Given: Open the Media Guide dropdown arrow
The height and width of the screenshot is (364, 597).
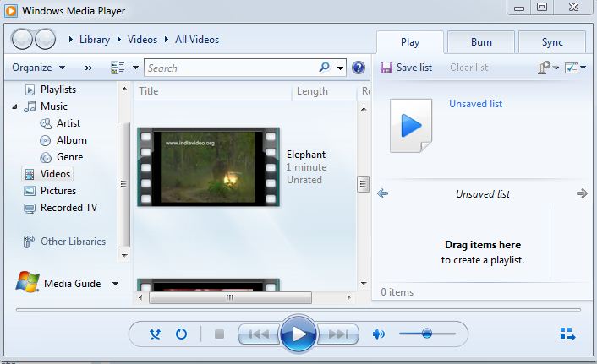Looking at the screenshot, I should (115, 284).
